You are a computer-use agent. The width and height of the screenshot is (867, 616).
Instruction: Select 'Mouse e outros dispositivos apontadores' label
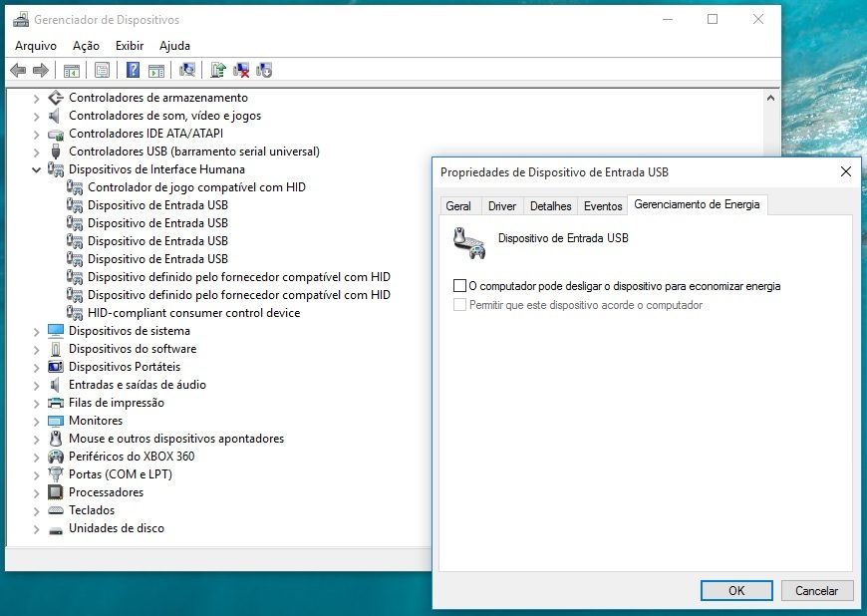tap(176, 439)
